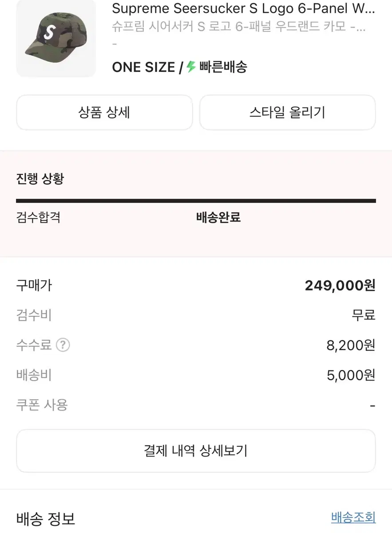Click the black 진행 상황 progress bar
Image resolution: width=392 pixels, height=533 pixels.
pos(196,201)
